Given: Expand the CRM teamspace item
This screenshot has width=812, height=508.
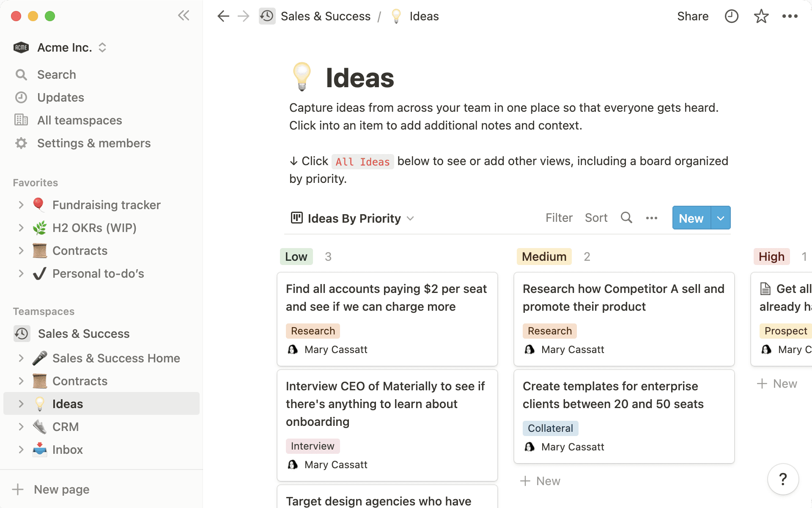Looking at the screenshot, I should tap(22, 427).
